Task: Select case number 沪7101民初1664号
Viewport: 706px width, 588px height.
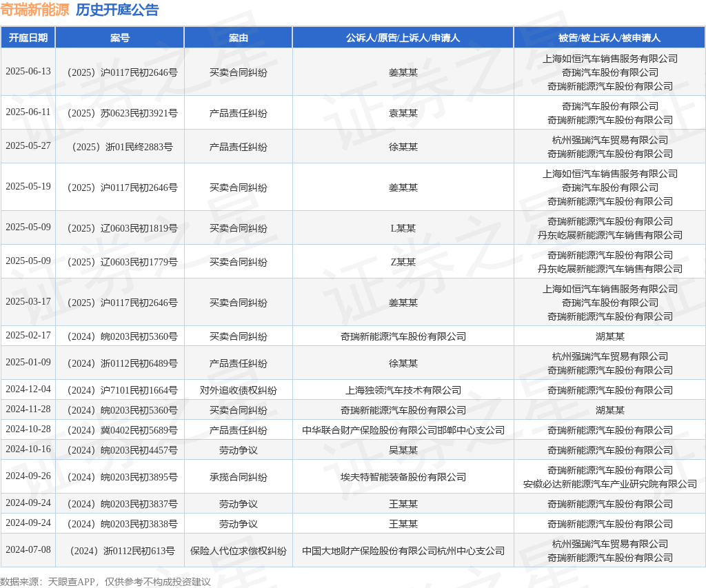Action: (x=122, y=390)
